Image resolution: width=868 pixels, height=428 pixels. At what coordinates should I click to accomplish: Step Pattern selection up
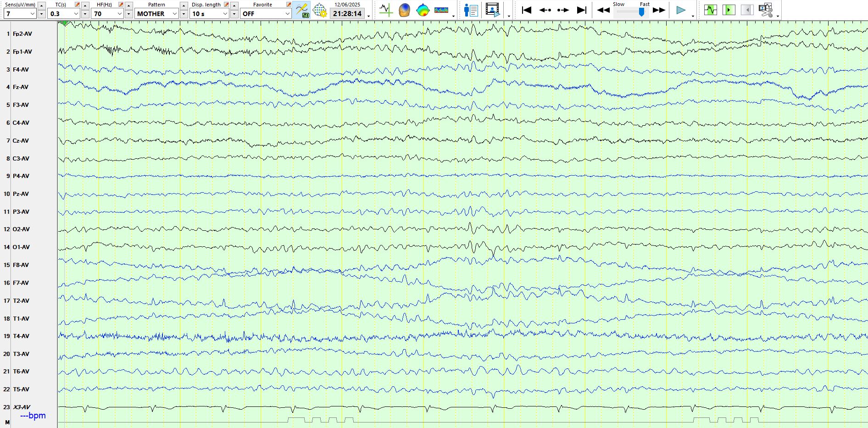(184, 6)
